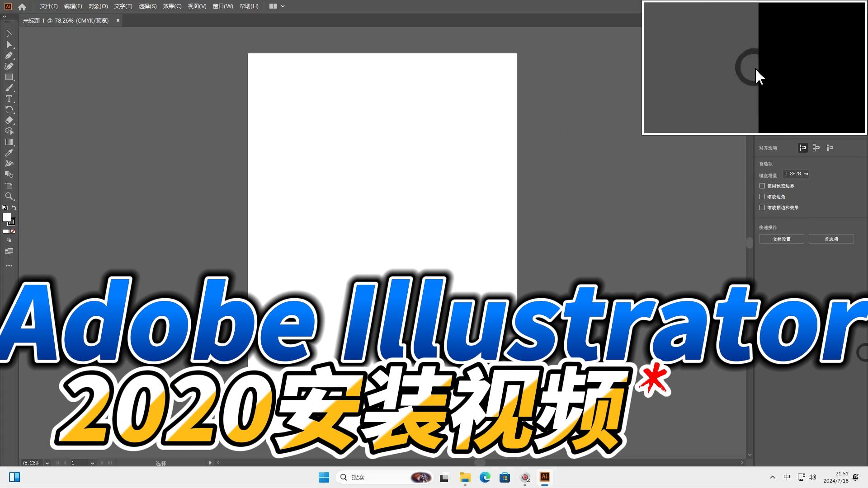
Task: Select the Gradient tool
Action: [x=9, y=142]
